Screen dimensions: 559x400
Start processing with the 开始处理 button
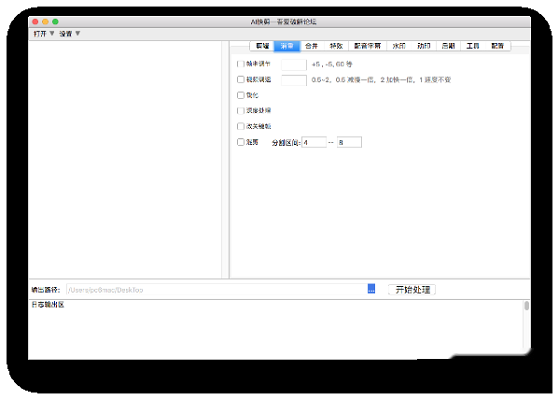click(412, 289)
